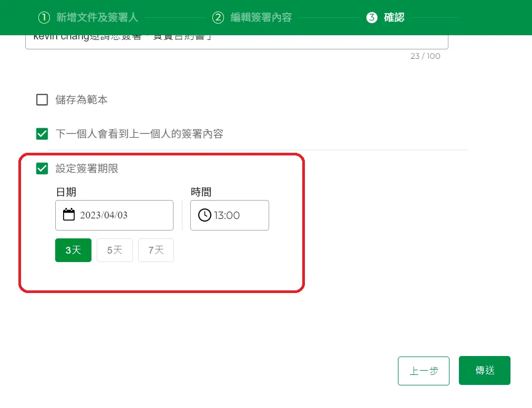Pick the 7天 deadline option
Screen dimensions: 532x408
click(x=156, y=250)
